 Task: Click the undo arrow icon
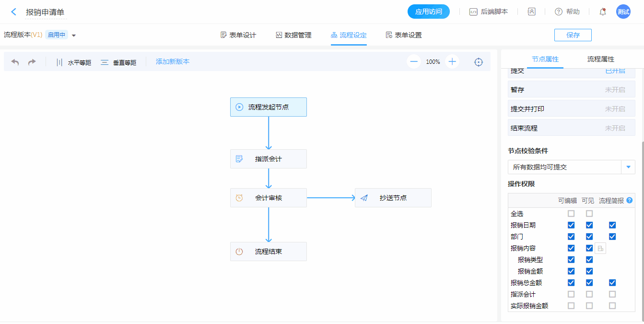(15, 62)
